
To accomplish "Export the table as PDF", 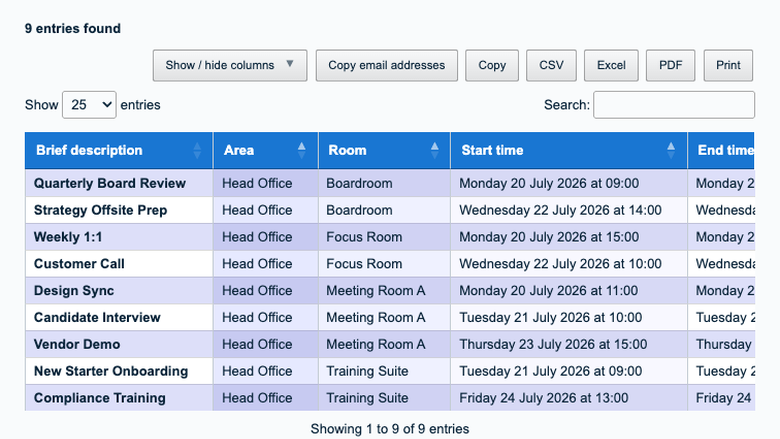I will [x=670, y=65].
